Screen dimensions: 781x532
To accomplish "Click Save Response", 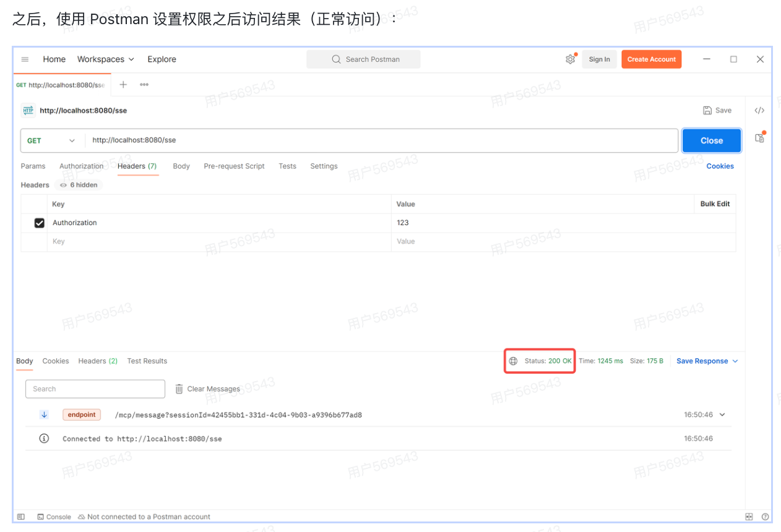I will [x=702, y=361].
